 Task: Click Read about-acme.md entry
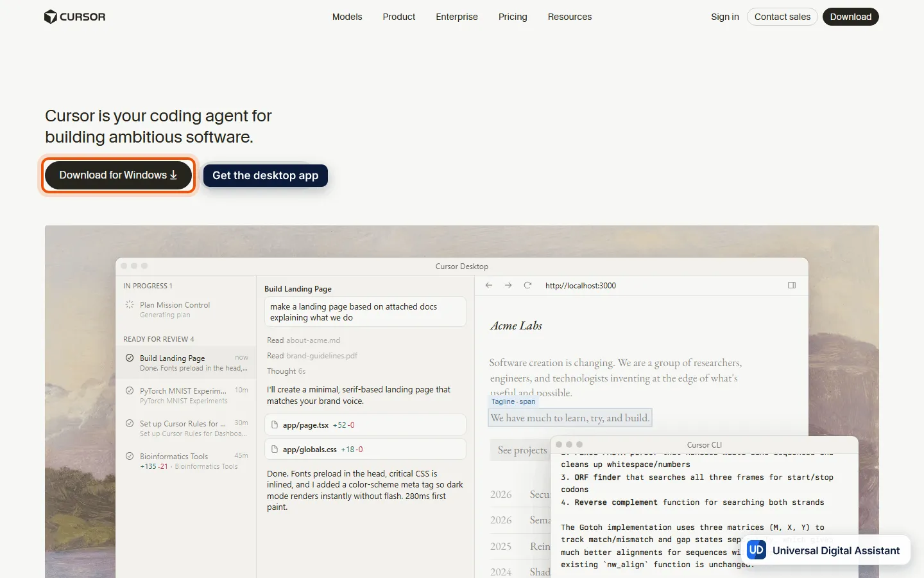[x=304, y=340]
